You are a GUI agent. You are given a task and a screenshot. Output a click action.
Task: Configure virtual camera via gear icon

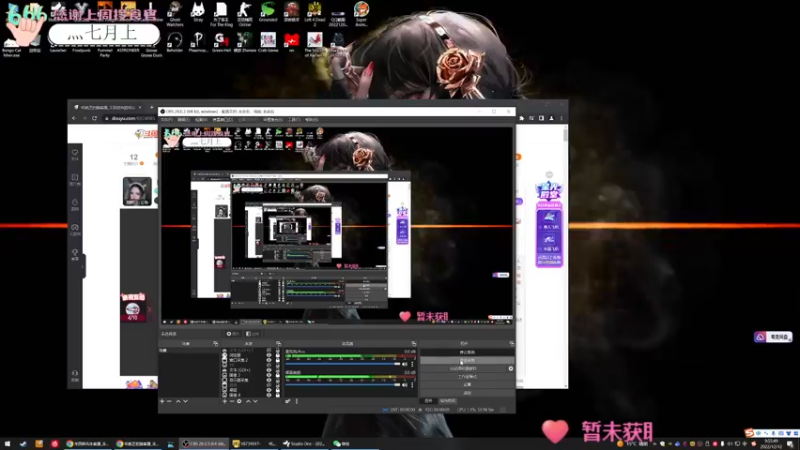click(x=511, y=368)
